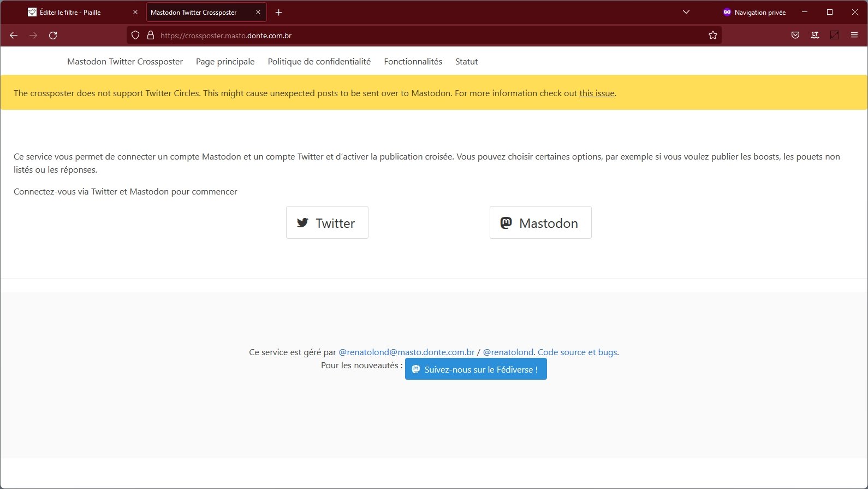The image size is (868, 489).
Task: Bookmark this page with the star icon
Action: (712, 36)
